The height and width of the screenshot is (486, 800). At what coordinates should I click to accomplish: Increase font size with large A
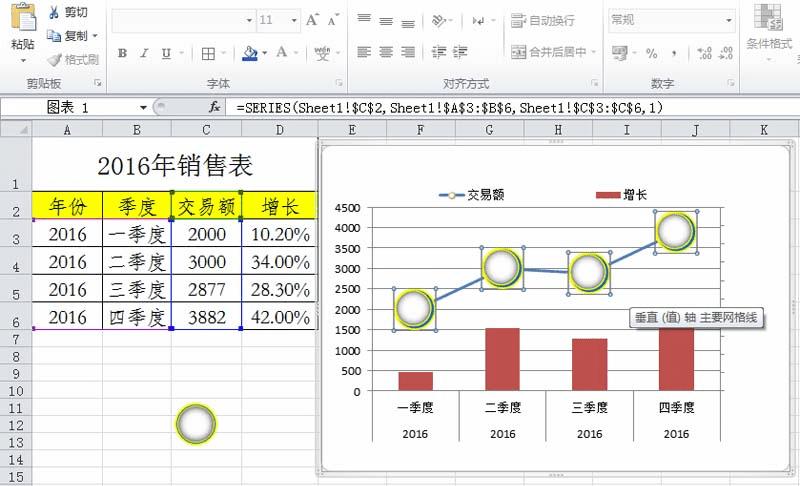pyautogui.click(x=312, y=20)
